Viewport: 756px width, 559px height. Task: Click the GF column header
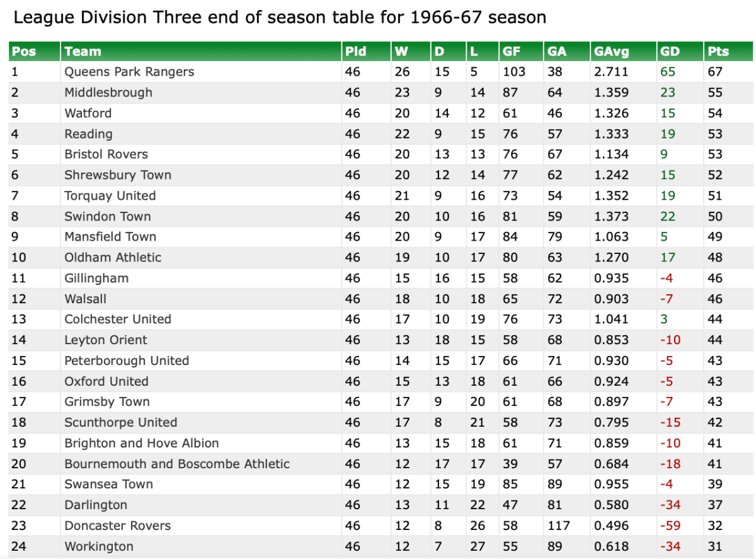click(511, 52)
